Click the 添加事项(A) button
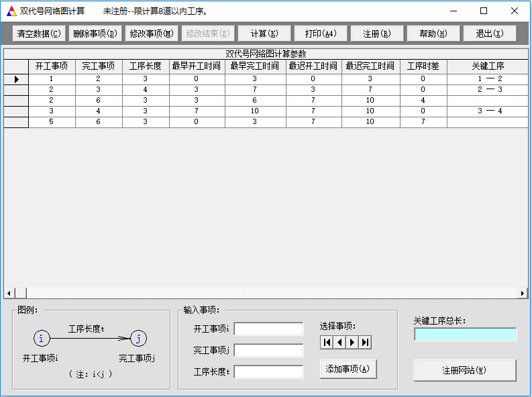The height and width of the screenshot is (397, 532). [x=348, y=370]
